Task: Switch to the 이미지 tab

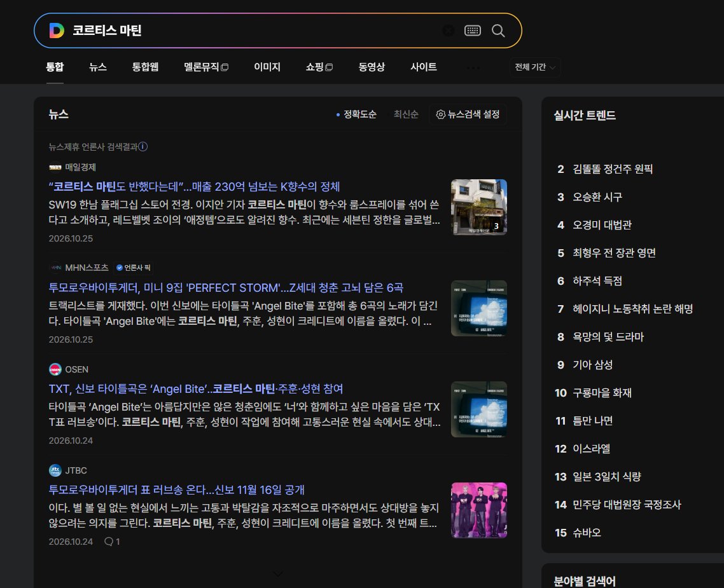Action: point(267,67)
